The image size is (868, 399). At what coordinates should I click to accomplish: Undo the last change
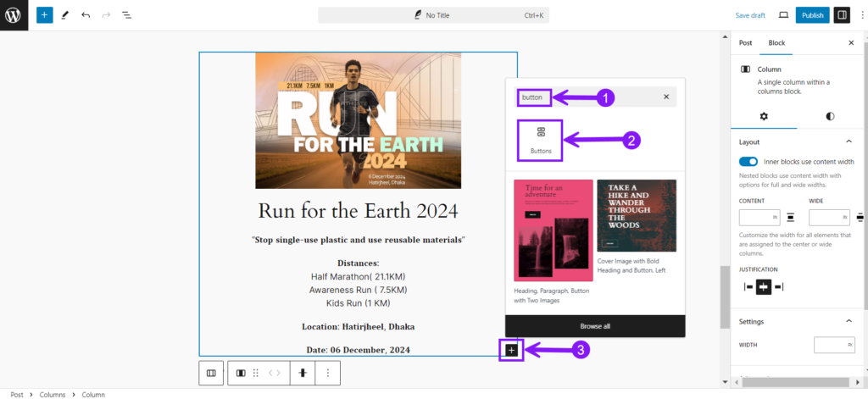(x=86, y=15)
